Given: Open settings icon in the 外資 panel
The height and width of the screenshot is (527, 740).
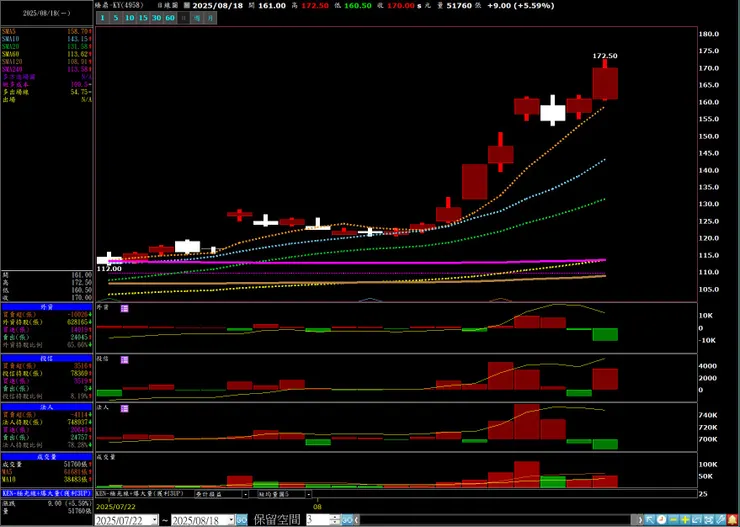Looking at the screenshot, I should pyautogui.click(x=125, y=309).
